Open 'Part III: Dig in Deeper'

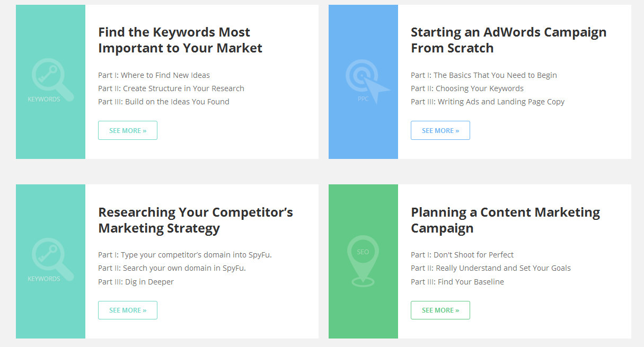(x=136, y=282)
